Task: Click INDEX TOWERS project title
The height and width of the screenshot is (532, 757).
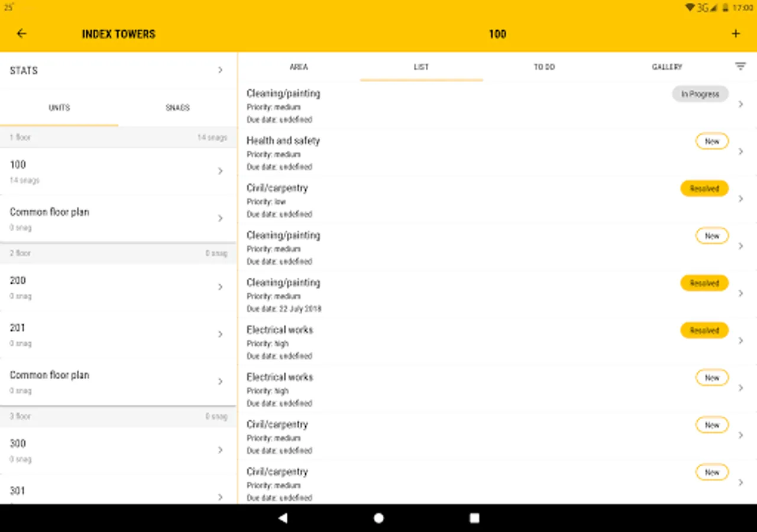Action: pyautogui.click(x=118, y=34)
